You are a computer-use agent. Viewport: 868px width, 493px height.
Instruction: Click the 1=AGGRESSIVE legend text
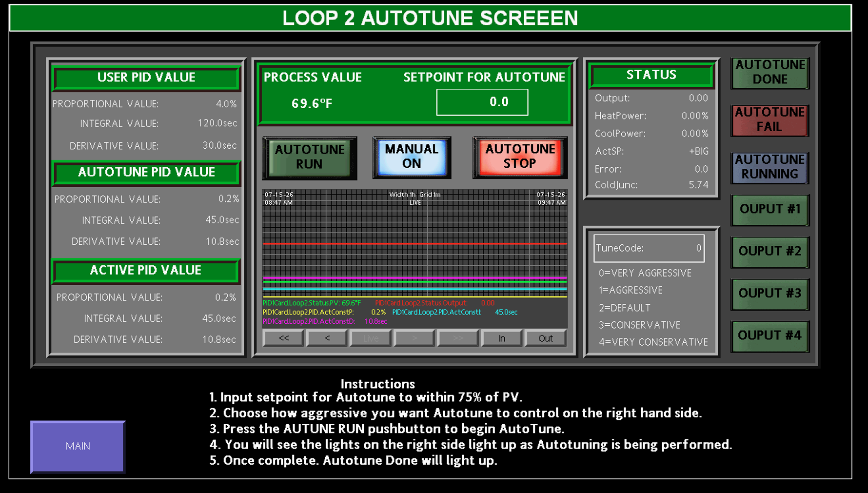pos(631,290)
